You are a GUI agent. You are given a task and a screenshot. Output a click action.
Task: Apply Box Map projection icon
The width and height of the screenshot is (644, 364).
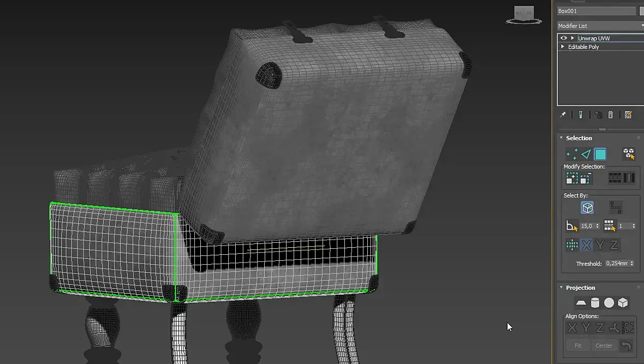pos(623,303)
